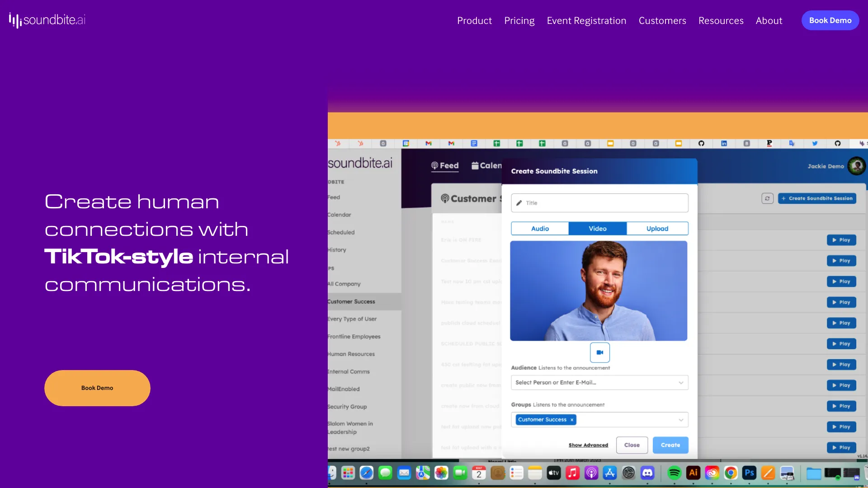Select the Human Resources group
The image size is (868, 488).
tap(351, 354)
